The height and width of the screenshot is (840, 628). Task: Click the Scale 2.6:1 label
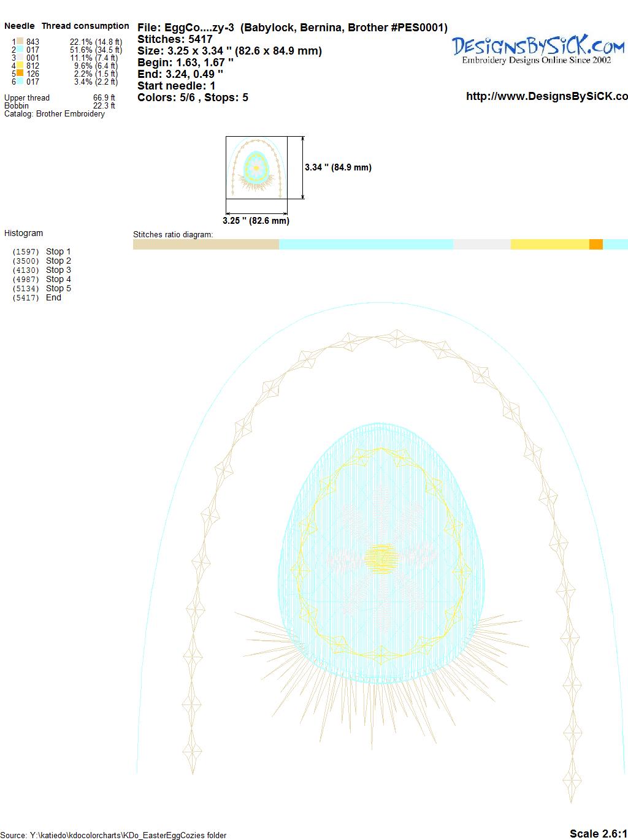click(x=598, y=833)
